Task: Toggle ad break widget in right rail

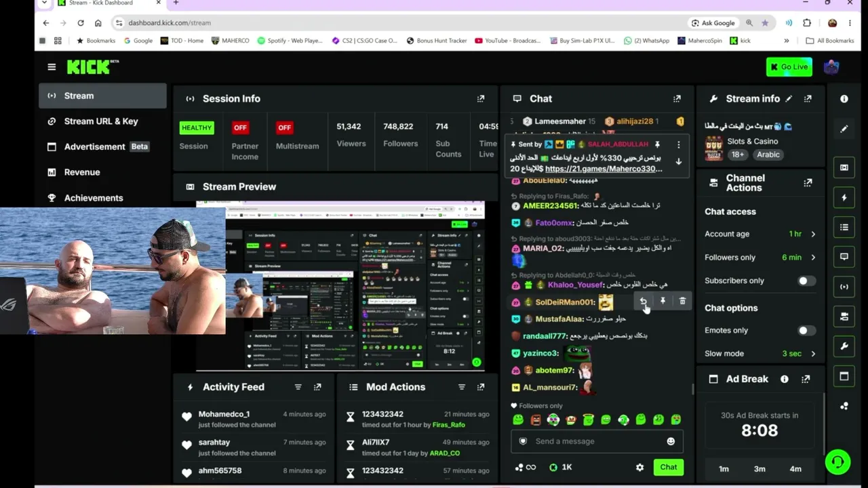Action: pyautogui.click(x=844, y=376)
